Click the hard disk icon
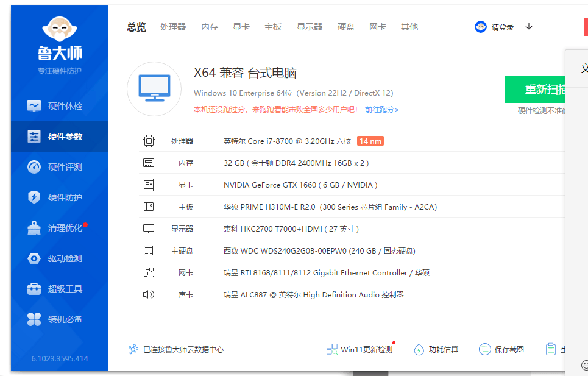Image resolution: width=588 pixels, height=376 pixels. [149, 250]
